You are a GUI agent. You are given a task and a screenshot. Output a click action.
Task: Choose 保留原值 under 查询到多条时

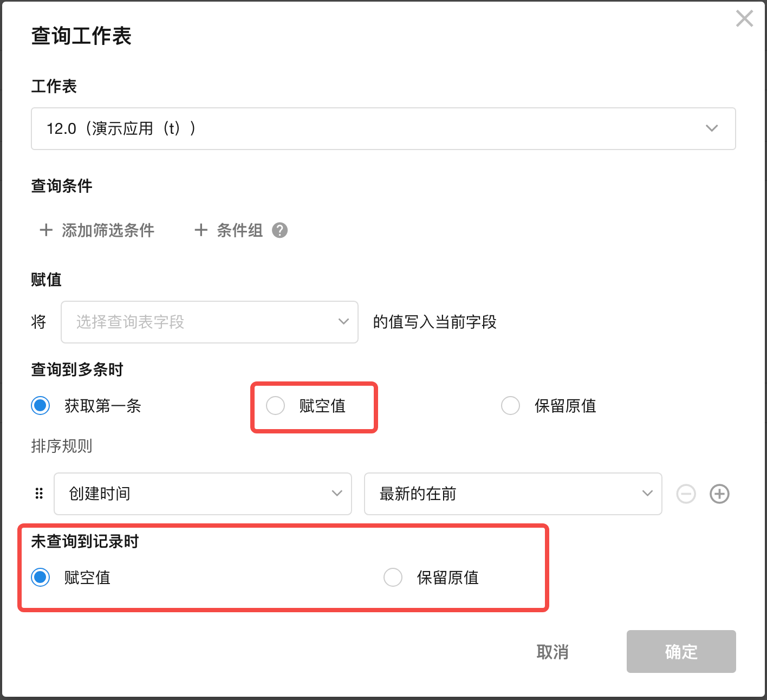click(510, 406)
